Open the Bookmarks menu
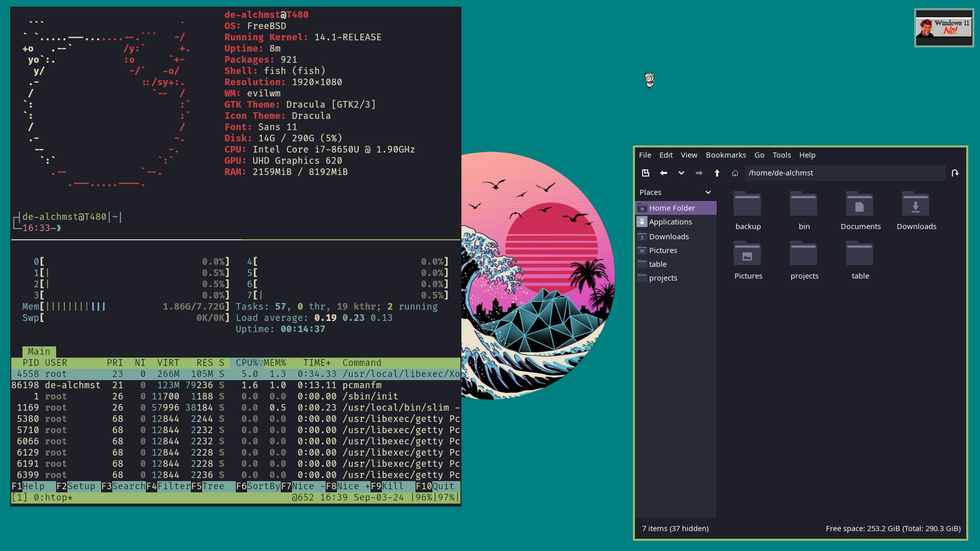The width and height of the screenshot is (980, 551). (725, 155)
